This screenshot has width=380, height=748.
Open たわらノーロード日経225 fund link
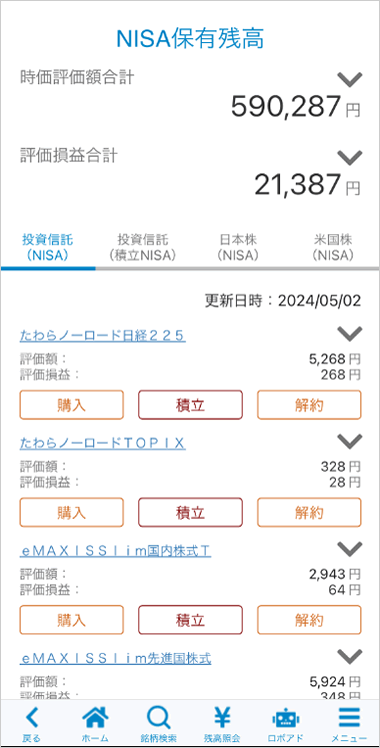(x=102, y=336)
